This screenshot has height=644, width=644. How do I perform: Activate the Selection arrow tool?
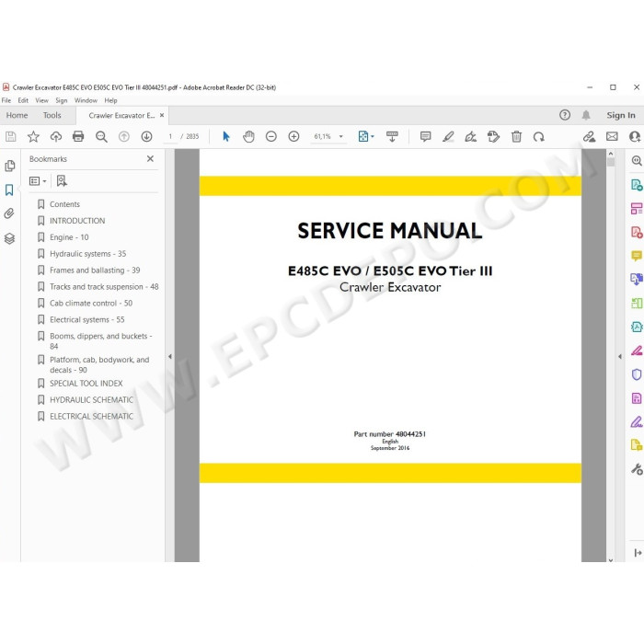[226, 136]
